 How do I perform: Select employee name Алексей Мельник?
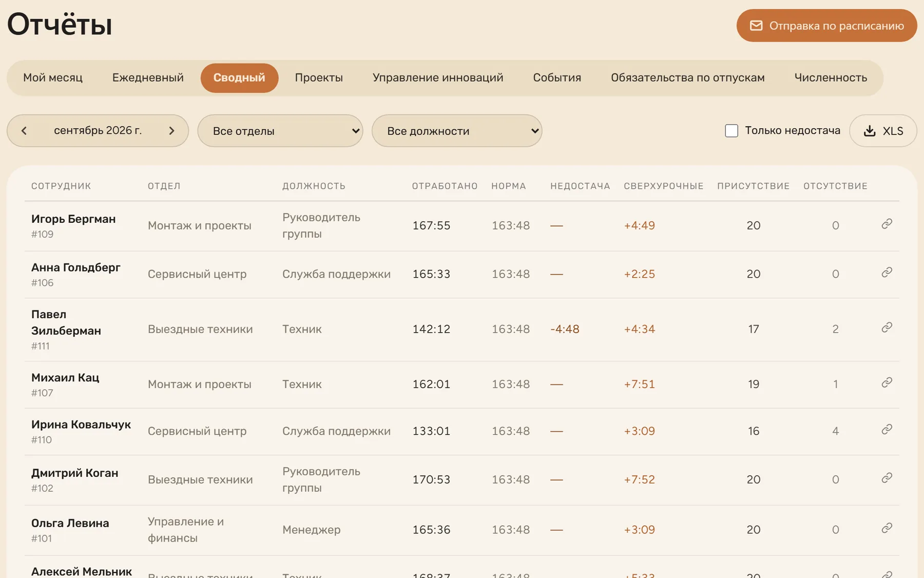pyautogui.click(x=82, y=571)
